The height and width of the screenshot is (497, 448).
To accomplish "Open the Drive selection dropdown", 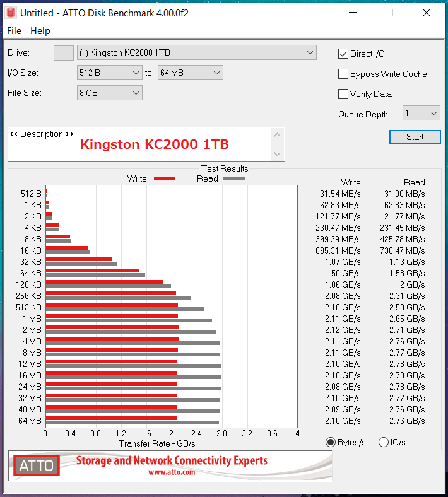I will [197, 52].
